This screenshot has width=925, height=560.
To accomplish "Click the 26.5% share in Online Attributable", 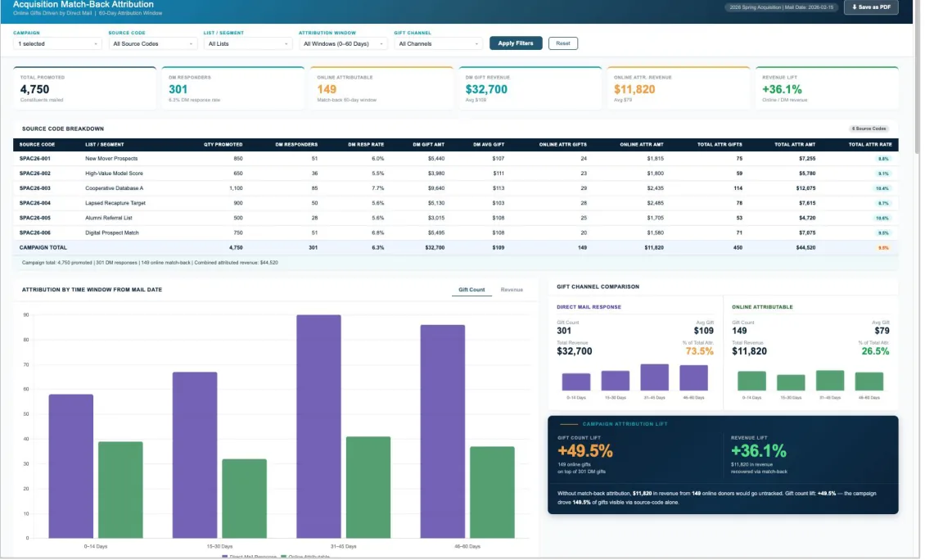I will tap(875, 352).
